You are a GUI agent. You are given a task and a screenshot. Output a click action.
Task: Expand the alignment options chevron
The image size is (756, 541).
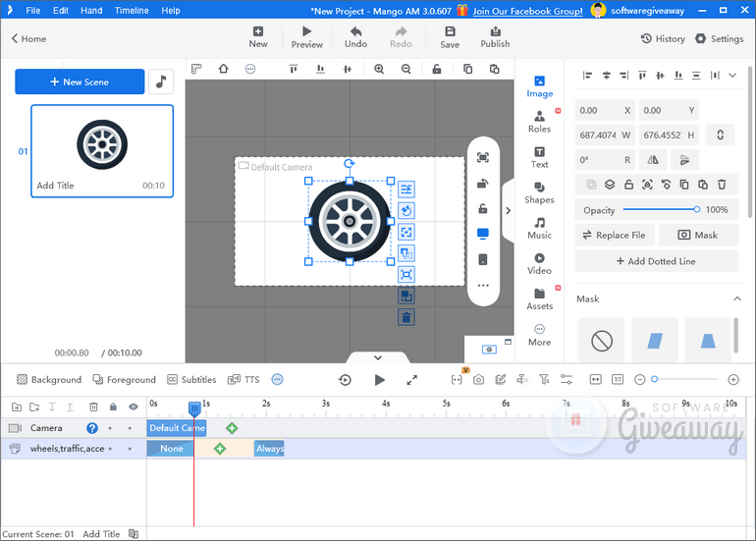tap(730, 76)
